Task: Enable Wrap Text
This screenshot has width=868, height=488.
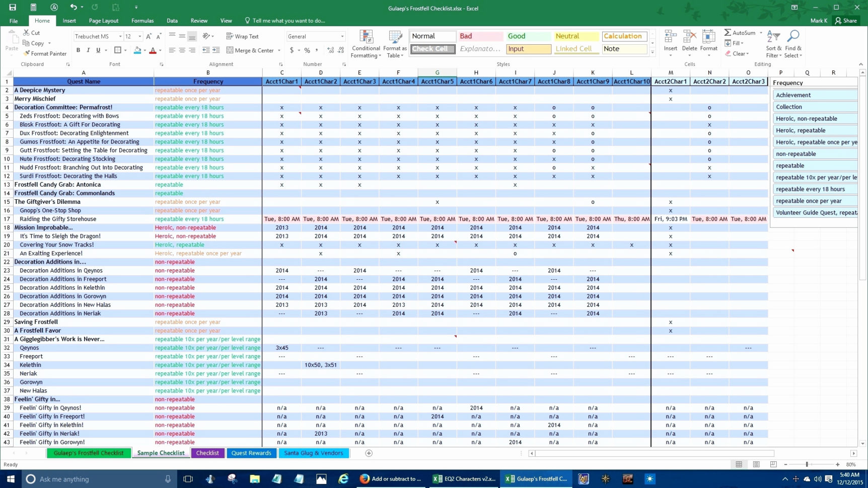Action: pos(243,36)
